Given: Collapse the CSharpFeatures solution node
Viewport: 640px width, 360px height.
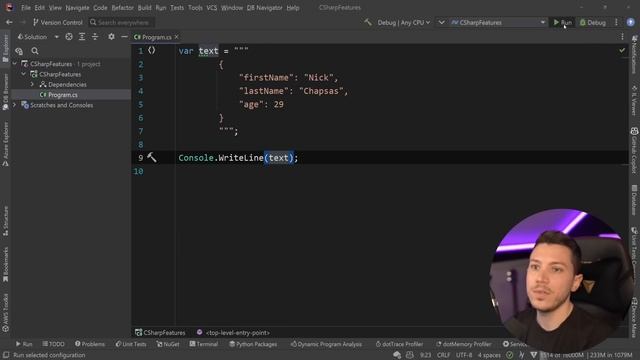Looking at the screenshot, I should tap(15, 64).
